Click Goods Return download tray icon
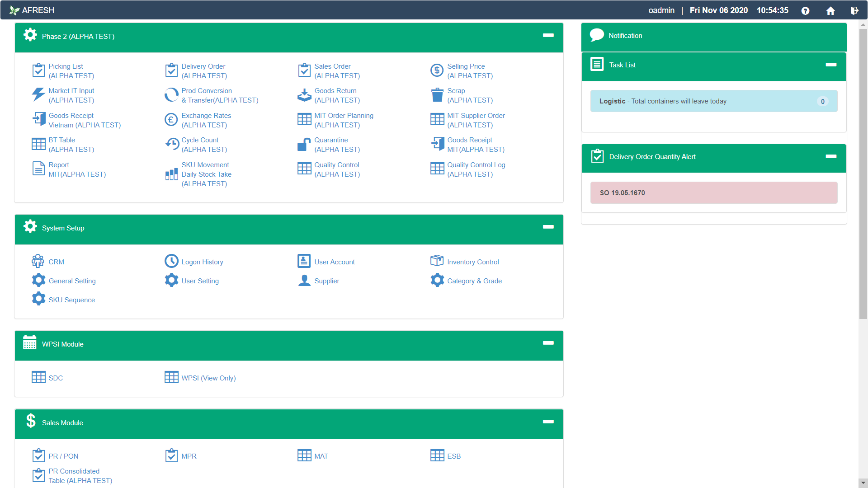Image resolution: width=868 pixels, height=488 pixels. [304, 94]
